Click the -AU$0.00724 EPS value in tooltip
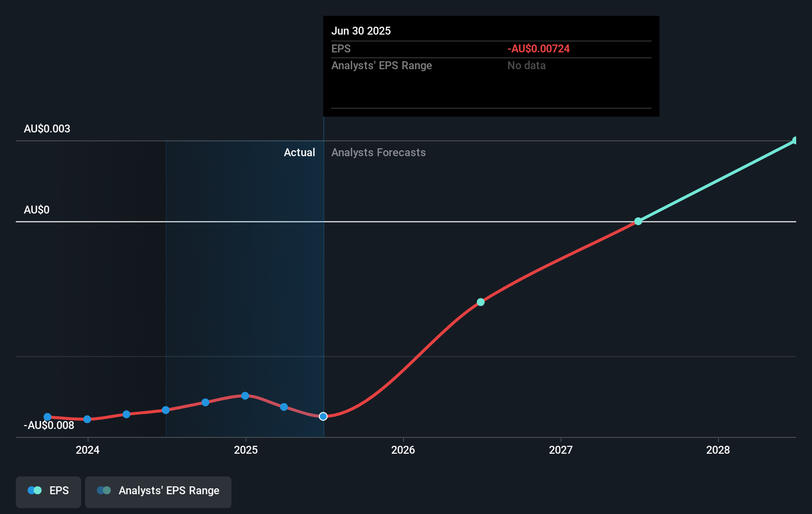Viewport: 812px width, 514px height. (x=538, y=49)
